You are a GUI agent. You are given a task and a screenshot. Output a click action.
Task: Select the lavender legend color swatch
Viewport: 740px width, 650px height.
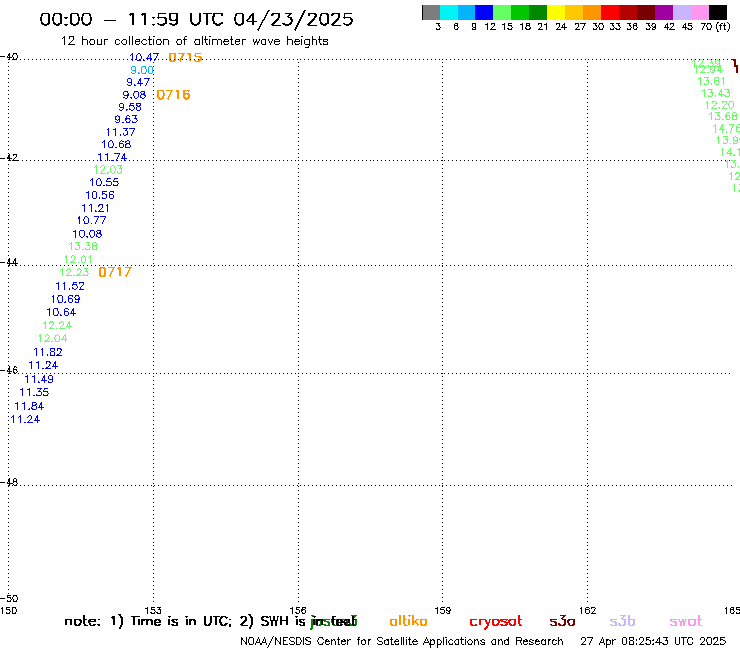pyautogui.click(x=682, y=12)
